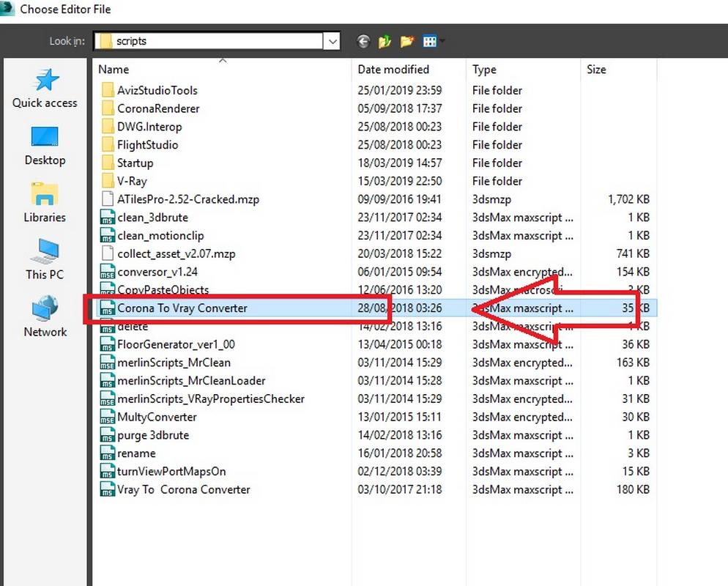This screenshot has height=586, width=728.
Task: Click date 03/10/2017 21:18 cell
Action: click(400, 489)
